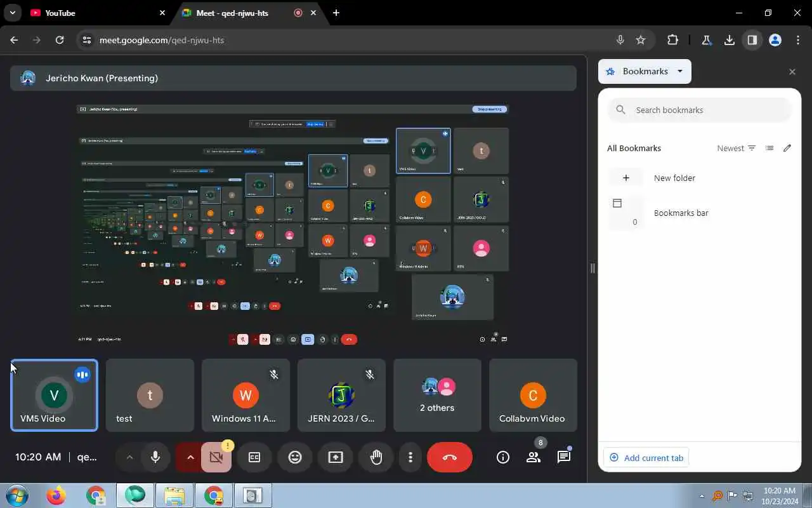The image size is (812, 508).
Task: Open more options three-dot menu in Meet
Action: [x=410, y=457]
